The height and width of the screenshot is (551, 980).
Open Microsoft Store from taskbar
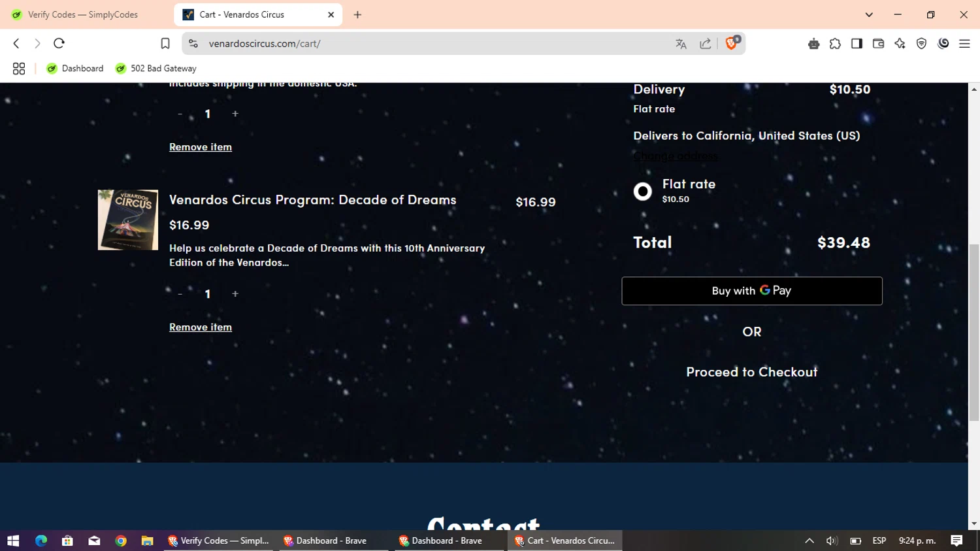tap(67, 541)
